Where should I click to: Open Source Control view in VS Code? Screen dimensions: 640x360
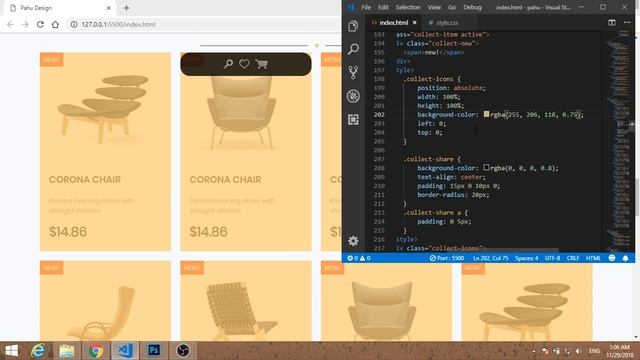(353, 72)
